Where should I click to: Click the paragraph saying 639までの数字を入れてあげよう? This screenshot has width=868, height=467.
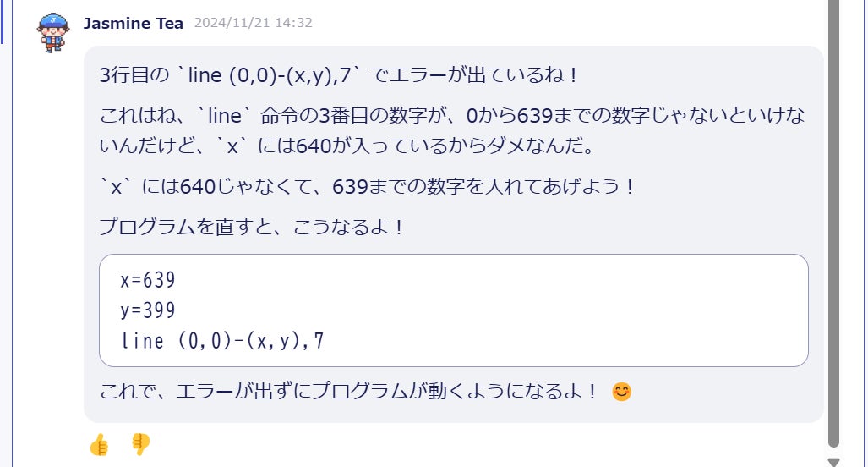[x=367, y=187]
